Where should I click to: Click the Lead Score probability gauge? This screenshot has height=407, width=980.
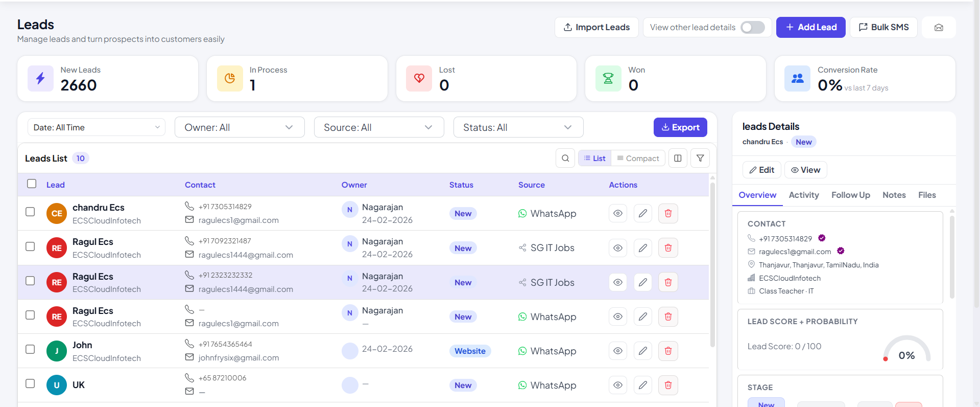[906, 350]
